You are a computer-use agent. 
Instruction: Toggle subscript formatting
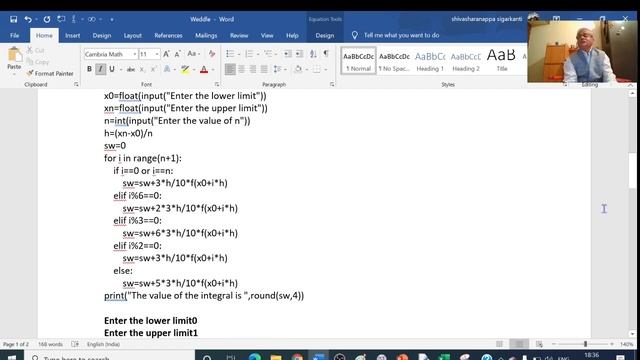(142, 69)
